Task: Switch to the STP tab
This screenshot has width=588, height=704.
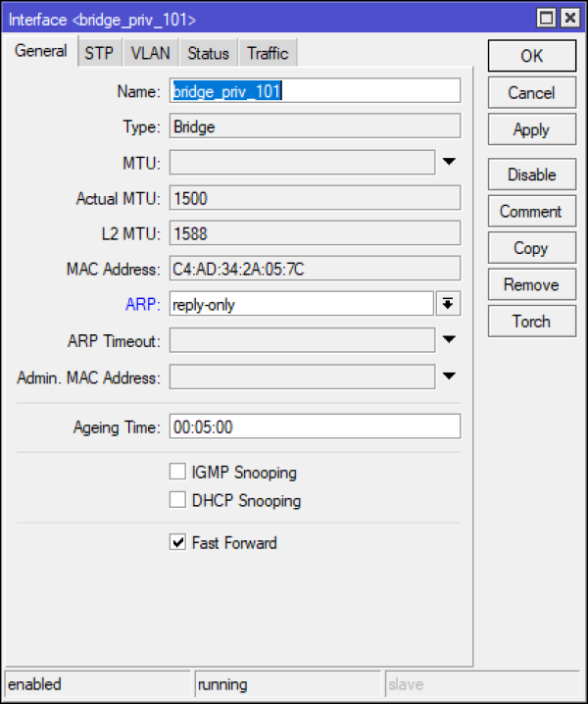Action: pyautogui.click(x=98, y=53)
